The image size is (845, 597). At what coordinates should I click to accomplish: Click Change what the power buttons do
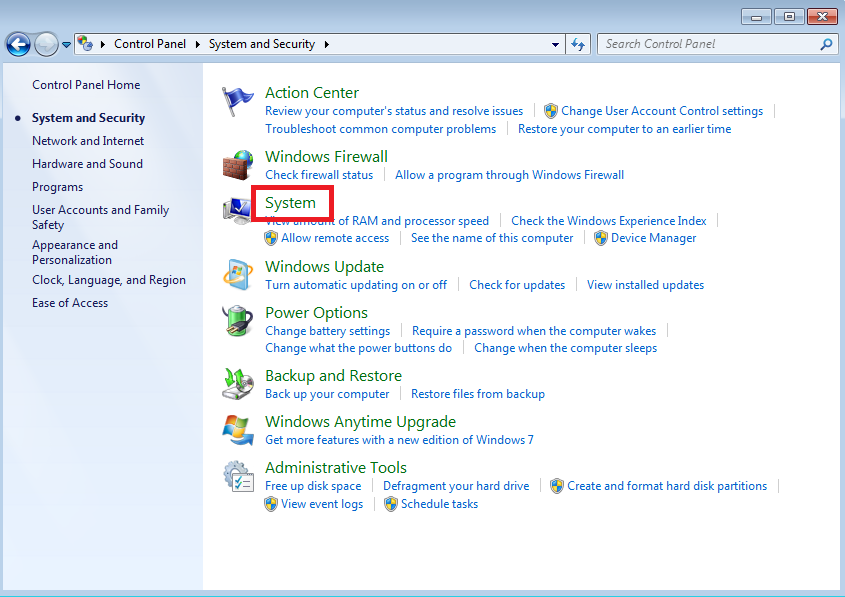(358, 348)
